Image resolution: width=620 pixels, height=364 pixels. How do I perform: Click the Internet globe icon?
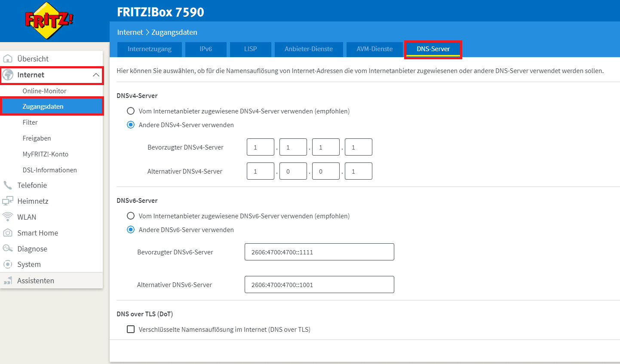coord(8,75)
